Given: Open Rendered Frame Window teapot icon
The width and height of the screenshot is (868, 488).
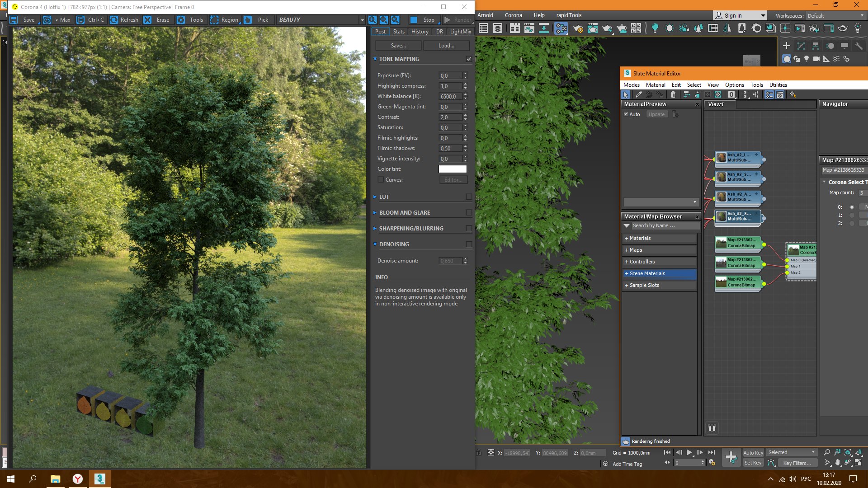Looking at the screenshot, I should pyautogui.click(x=593, y=28).
